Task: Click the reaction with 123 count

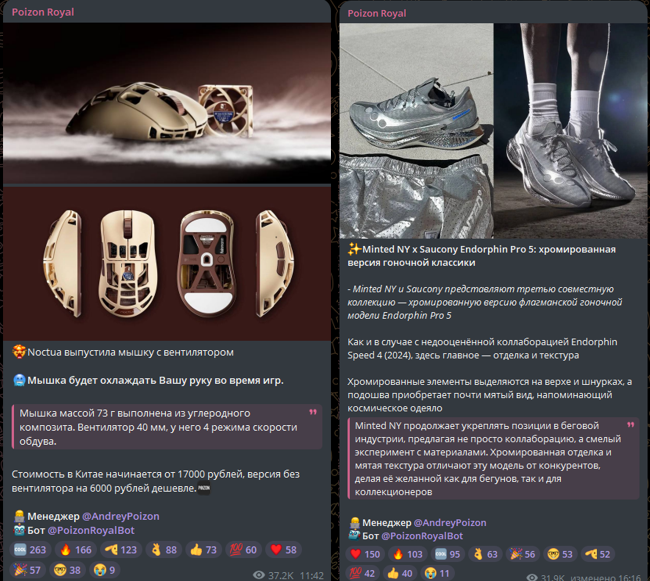Action: pyautogui.click(x=121, y=550)
